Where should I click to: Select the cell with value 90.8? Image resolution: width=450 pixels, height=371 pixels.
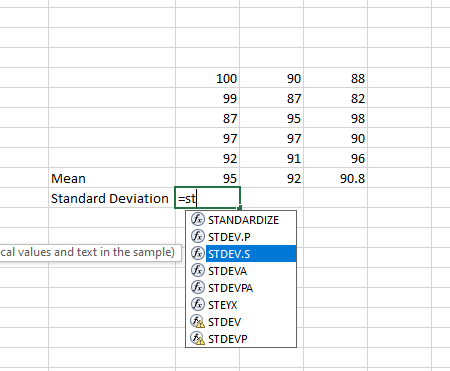(335, 178)
